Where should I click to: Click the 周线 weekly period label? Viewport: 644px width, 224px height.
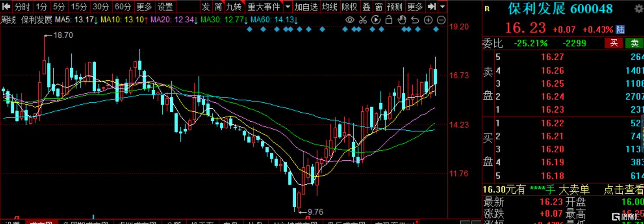click(9, 20)
